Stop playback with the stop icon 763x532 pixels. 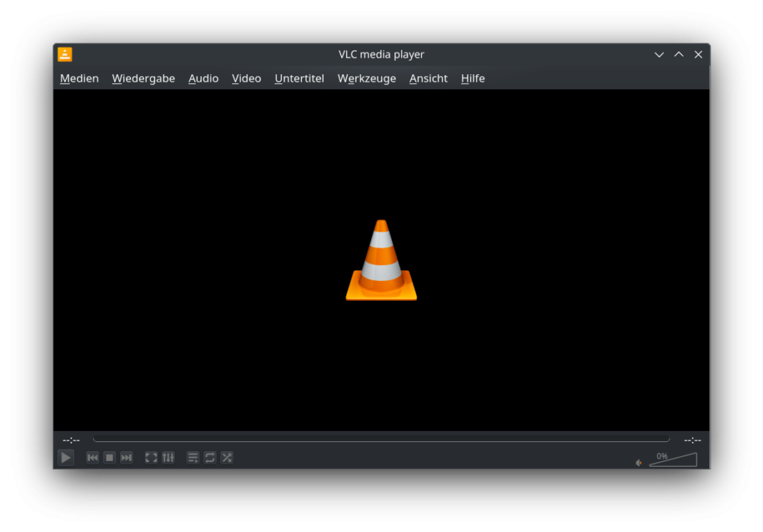pyautogui.click(x=109, y=457)
